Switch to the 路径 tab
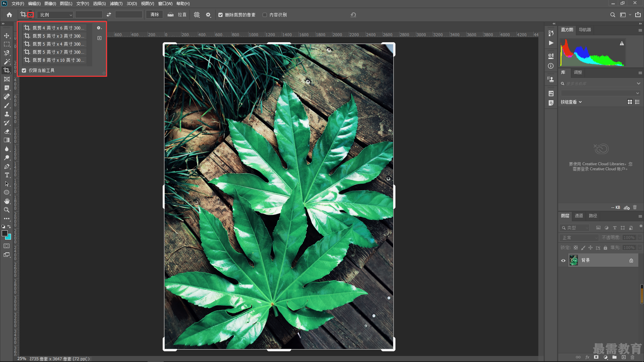 click(x=593, y=216)
